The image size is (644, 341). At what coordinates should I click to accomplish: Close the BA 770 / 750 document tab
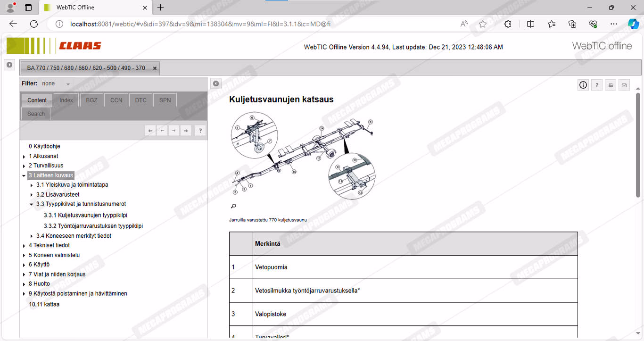click(x=155, y=68)
